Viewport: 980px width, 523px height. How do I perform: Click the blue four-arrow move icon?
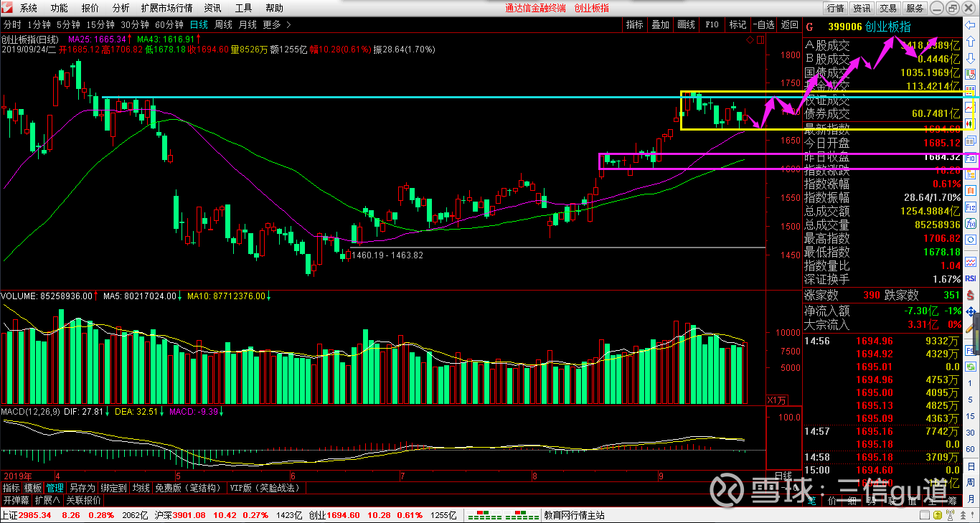971,313
